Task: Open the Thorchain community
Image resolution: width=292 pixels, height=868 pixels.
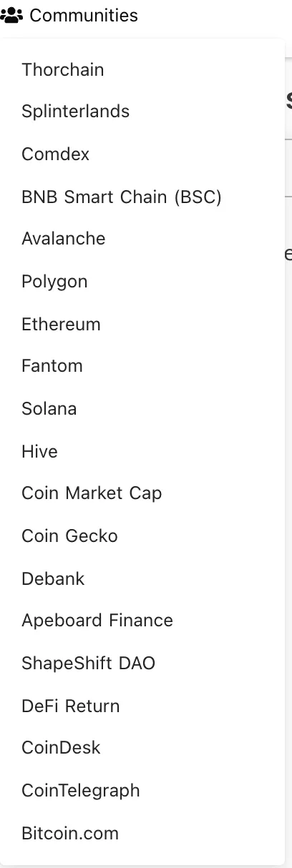Action: point(142,70)
